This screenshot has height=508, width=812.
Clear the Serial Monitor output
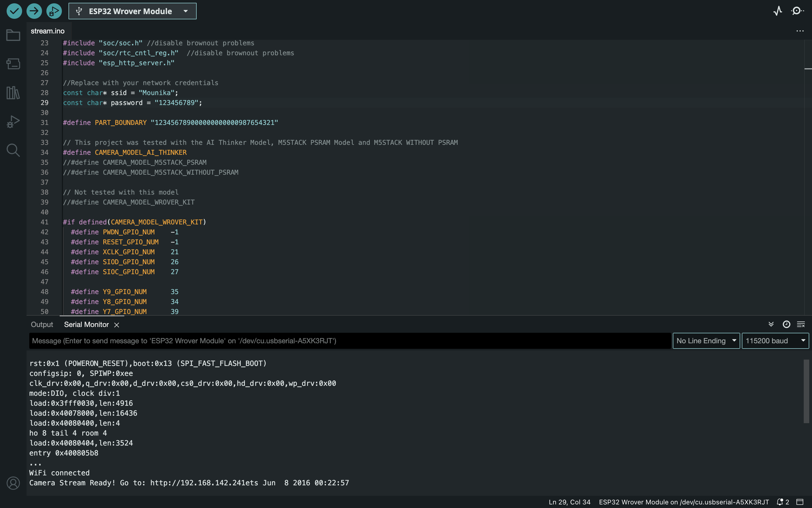click(x=801, y=324)
